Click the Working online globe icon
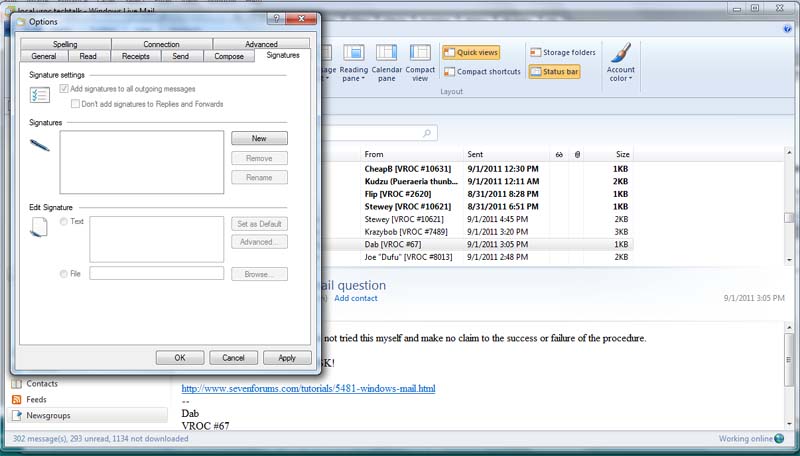Screen dimensions: 800x456 coord(779,439)
